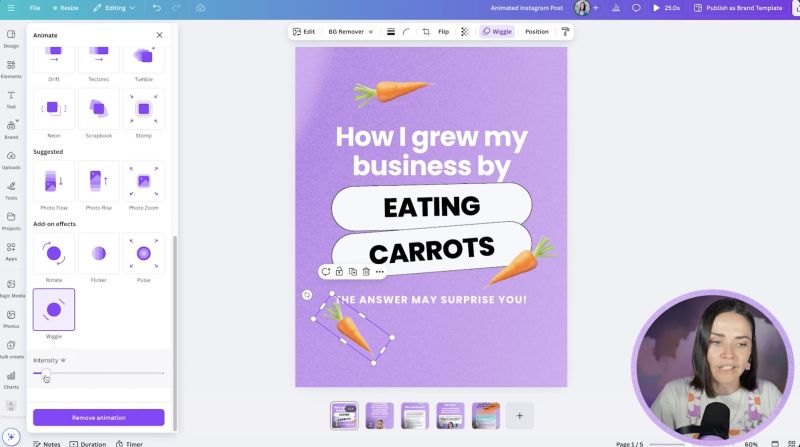The height and width of the screenshot is (447, 800).
Task: Open the Notes panel
Action: point(46,444)
